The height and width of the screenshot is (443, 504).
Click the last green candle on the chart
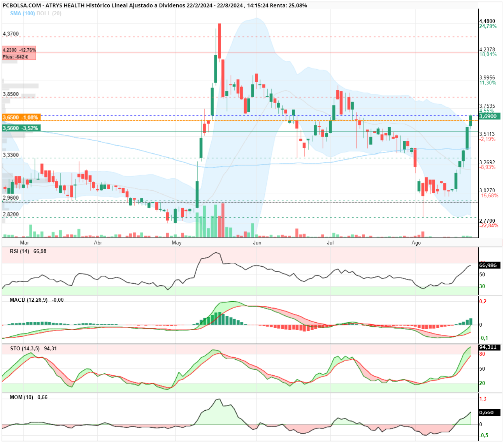471,121
